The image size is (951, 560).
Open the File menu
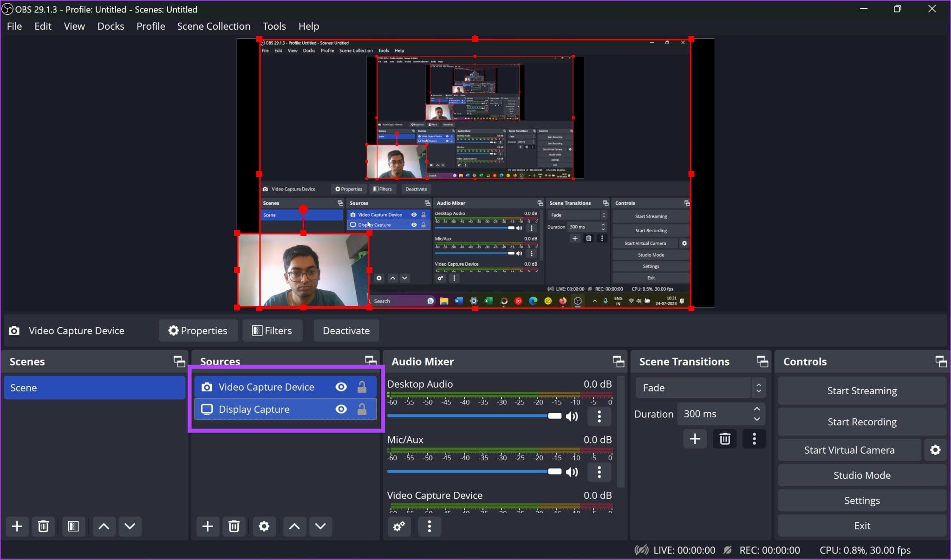(x=14, y=26)
